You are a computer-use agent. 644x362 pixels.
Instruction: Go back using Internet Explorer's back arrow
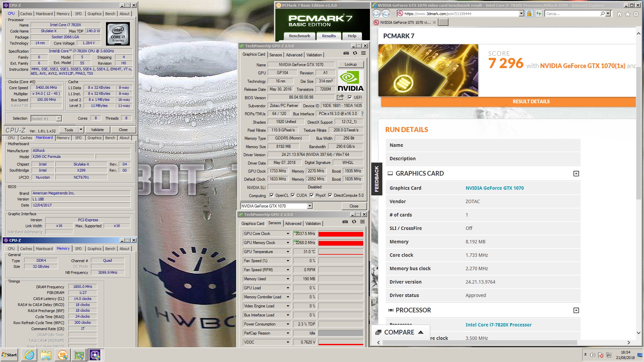click(x=376, y=14)
